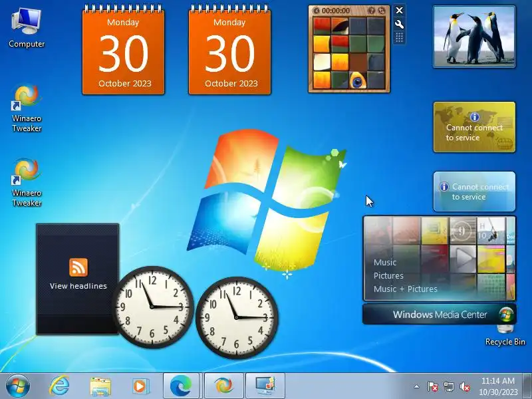Image resolution: width=532 pixels, height=399 pixels.
Task: Show the solved picture using question mark icon
Action: click(x=372, y=11)
